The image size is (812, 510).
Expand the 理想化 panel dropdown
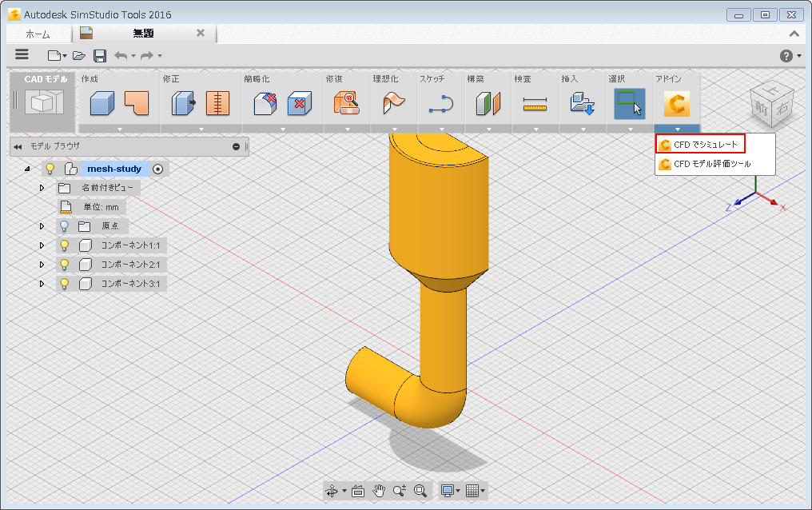[x=395, y=129]
